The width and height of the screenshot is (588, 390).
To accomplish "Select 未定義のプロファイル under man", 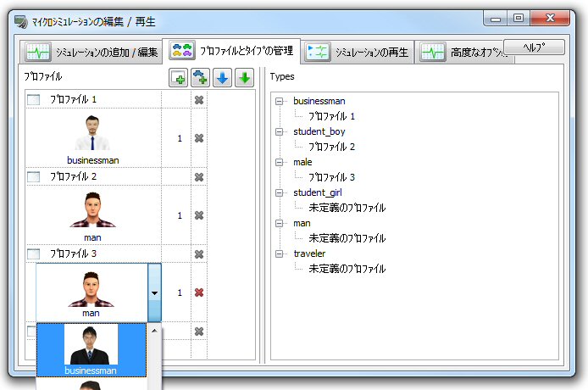I will click(x=347, y=238).
